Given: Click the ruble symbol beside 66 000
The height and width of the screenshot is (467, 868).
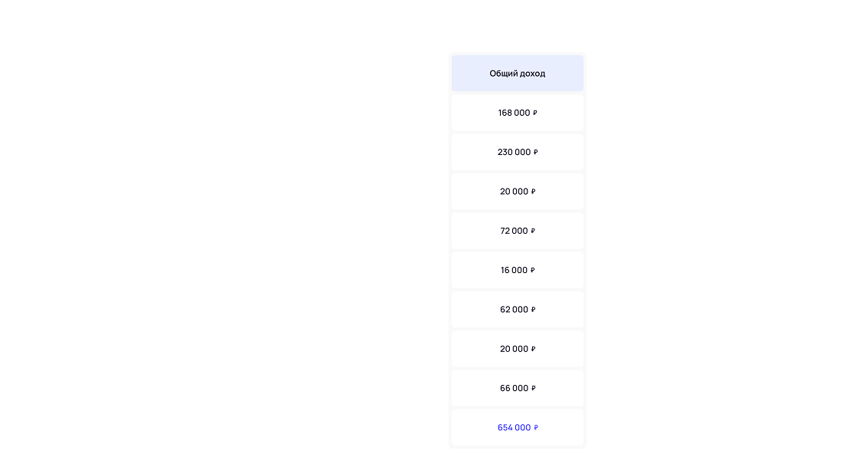Looking at the screenshot, I should click(x=534, y=389).
